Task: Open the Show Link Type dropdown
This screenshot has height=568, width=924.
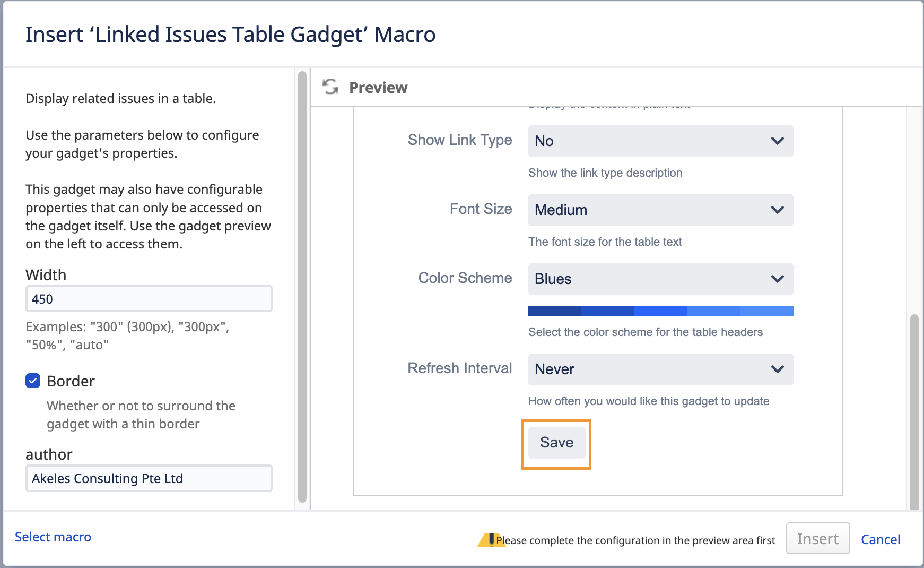Action: (660, 141)
